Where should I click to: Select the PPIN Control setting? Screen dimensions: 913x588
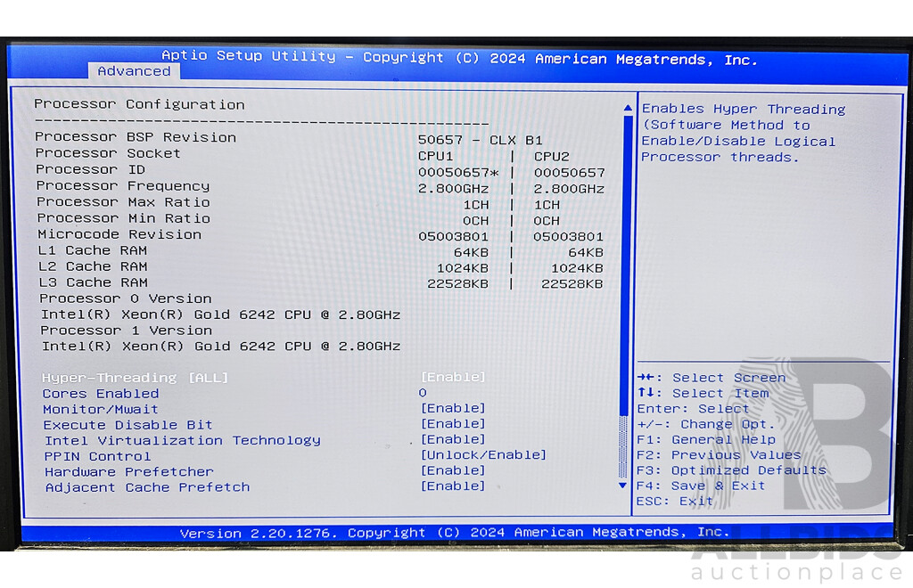(97, 456)
